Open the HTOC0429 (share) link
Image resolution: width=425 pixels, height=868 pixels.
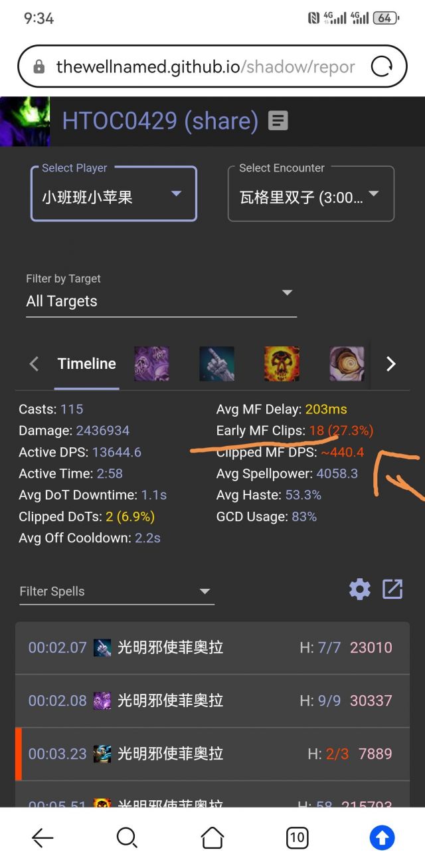160,120
